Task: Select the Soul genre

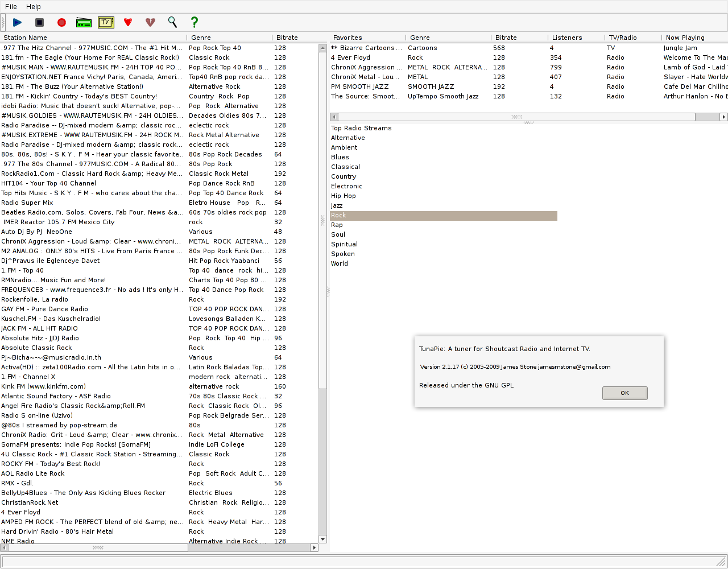Action: [444, 234]
